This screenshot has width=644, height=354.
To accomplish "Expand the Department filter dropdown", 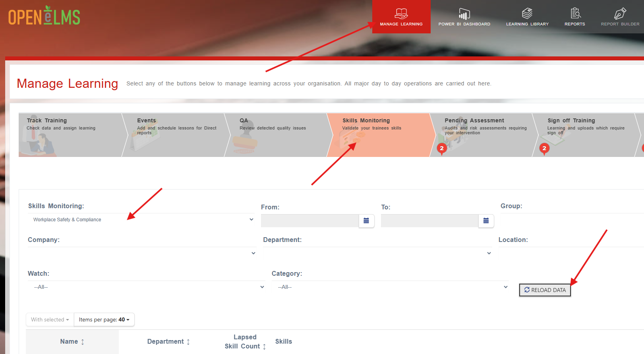I will click(377, 253).
